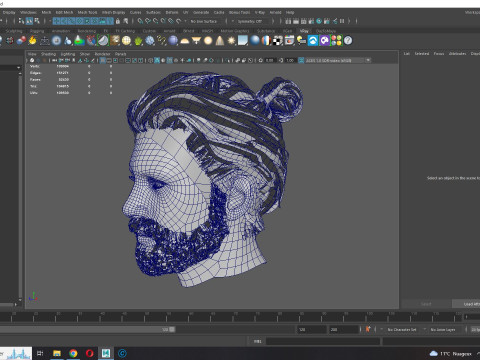Viewport: 480px width, 360px height.
Task: Click the gray cone-shaped light shelf icon
Action: click(x=220, y=41)
